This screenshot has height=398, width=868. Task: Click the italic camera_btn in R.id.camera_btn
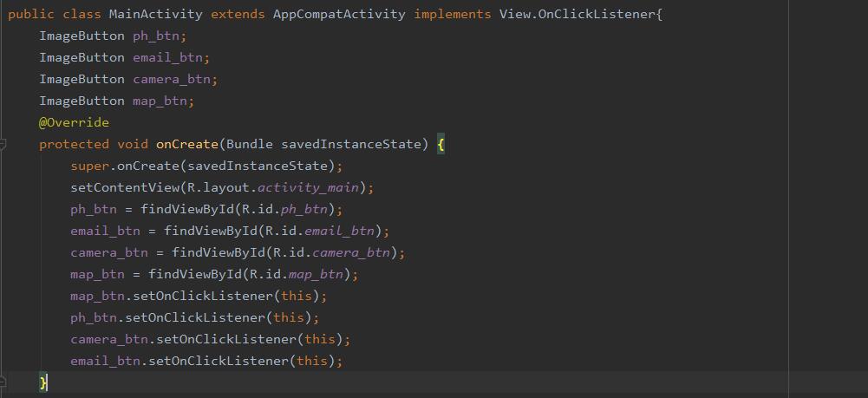point(351,252)
